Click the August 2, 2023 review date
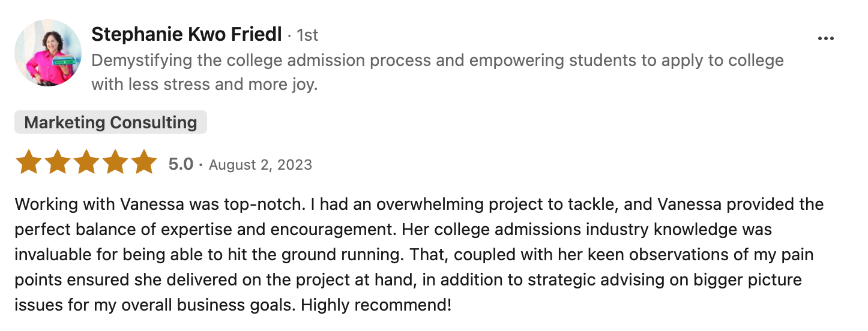The image size is (868, 331). 261,164
